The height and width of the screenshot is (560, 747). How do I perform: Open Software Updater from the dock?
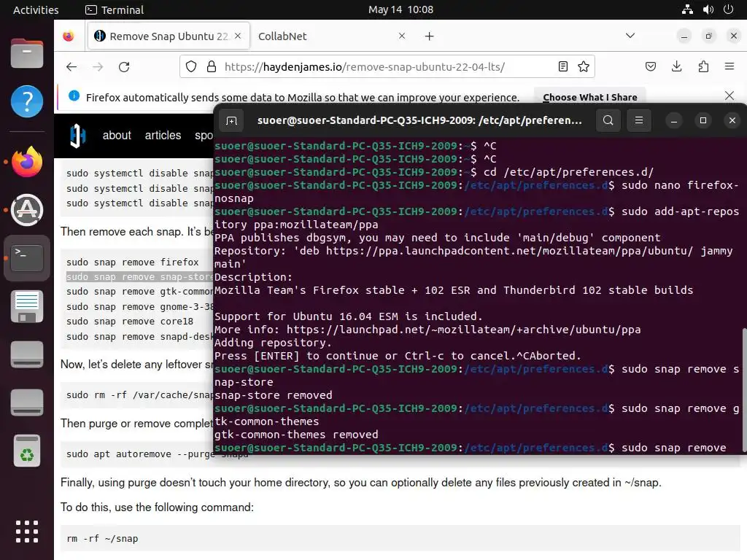(27, 210)
